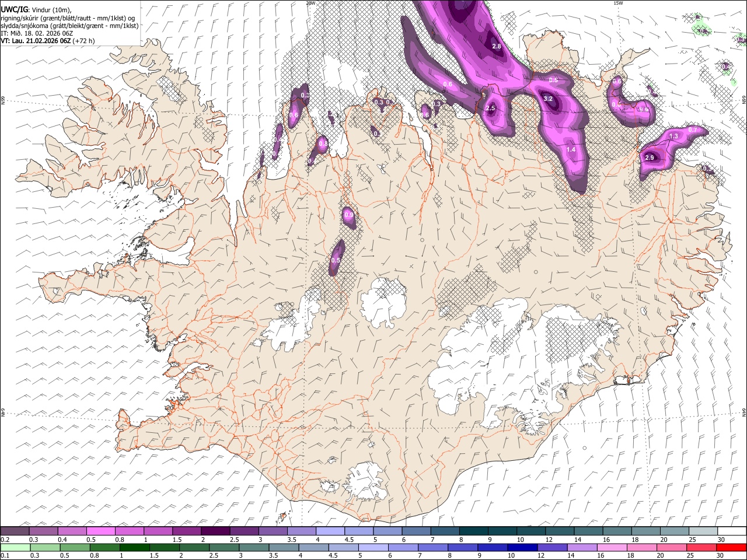Click the 'slydda/snjókoma' legend description line
The height and width of the screenshot is (560, 747).
[x=69, y=26]
